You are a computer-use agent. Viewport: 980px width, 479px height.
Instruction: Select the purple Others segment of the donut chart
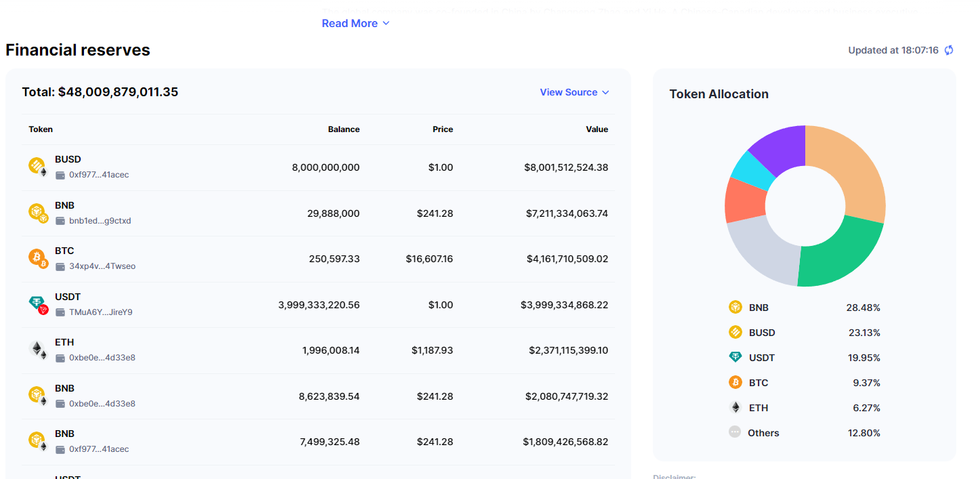(782, 146)
